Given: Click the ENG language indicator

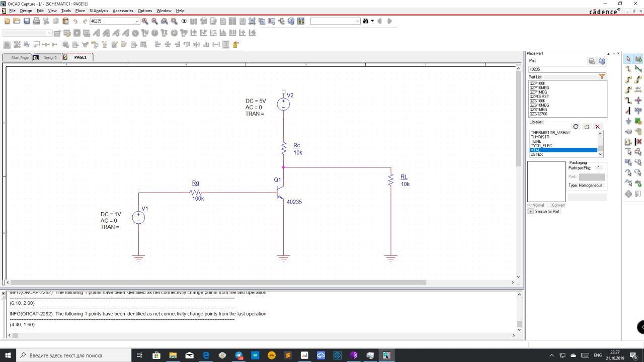Looking at the screenshot, I should click(598, 355).
